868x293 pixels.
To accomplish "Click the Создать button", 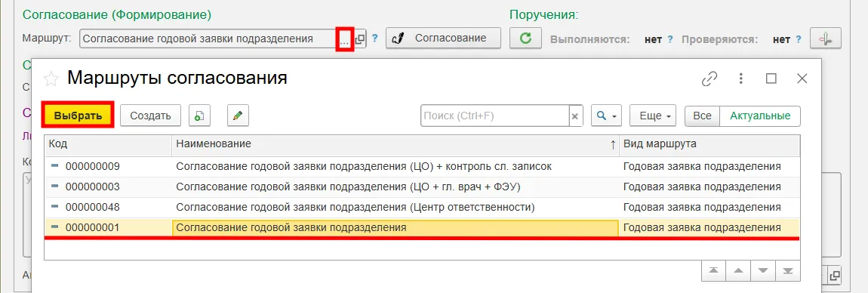I will (x=150, y=116).
